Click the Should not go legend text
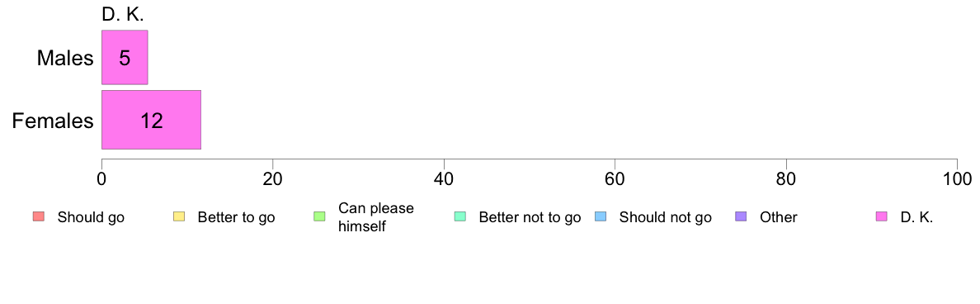Image resolution: width=980 pixels, height=304 pixels. [666, 218]
